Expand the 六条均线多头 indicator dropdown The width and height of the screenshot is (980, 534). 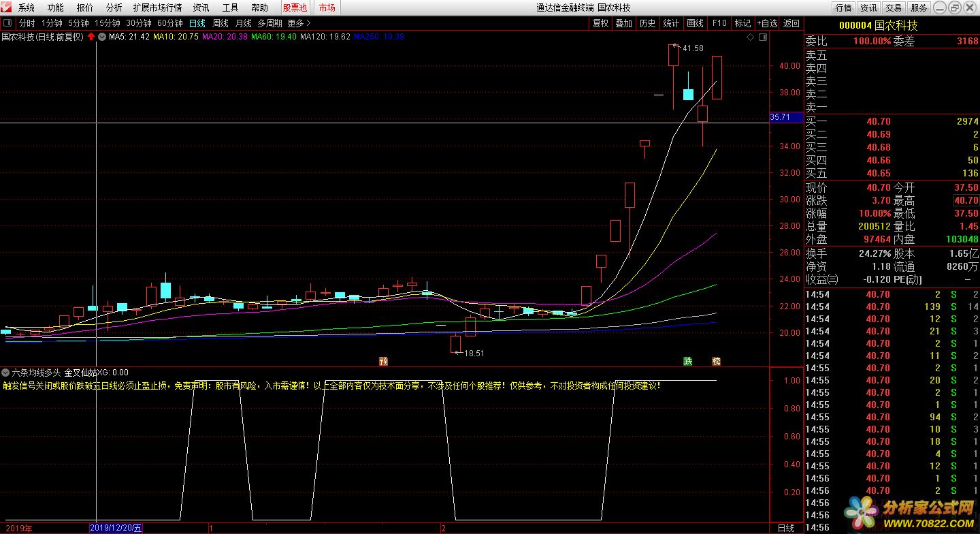point(5,373)
